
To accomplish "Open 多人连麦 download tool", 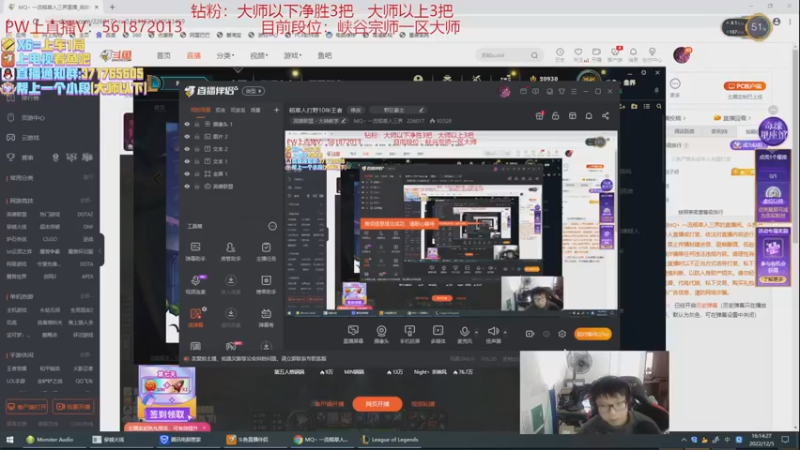I will click(x=231, y=285).
